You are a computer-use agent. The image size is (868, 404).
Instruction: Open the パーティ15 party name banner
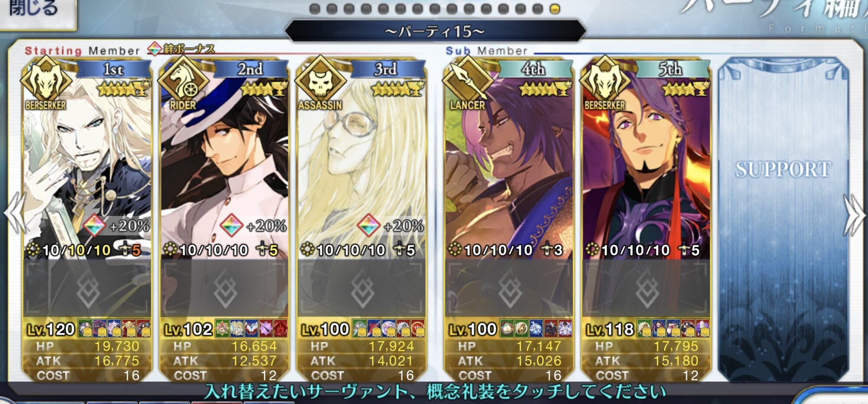[435, 31]
